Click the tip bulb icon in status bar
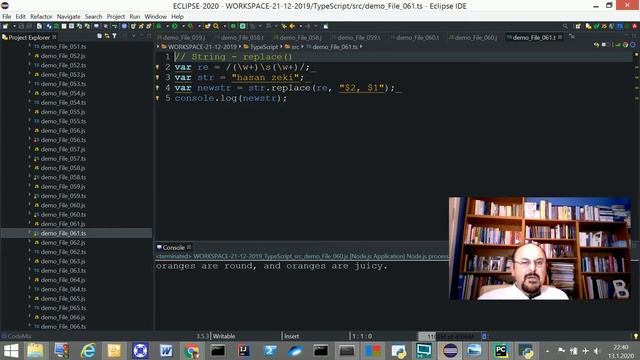 coord(636,336)
